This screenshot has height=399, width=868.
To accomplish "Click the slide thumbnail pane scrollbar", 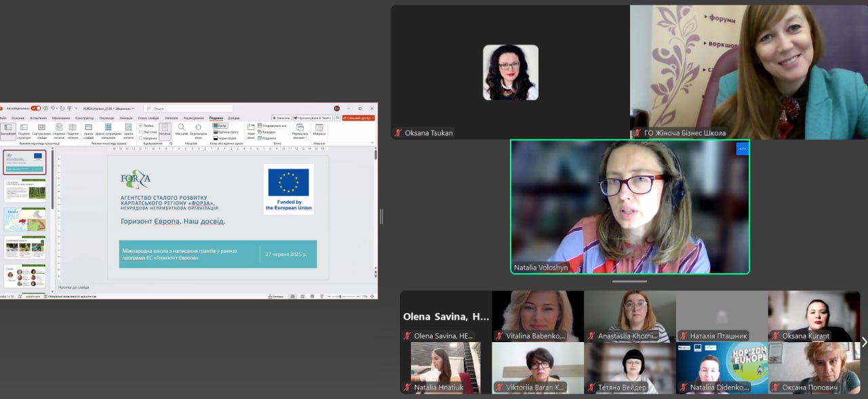I will [52, 180].
